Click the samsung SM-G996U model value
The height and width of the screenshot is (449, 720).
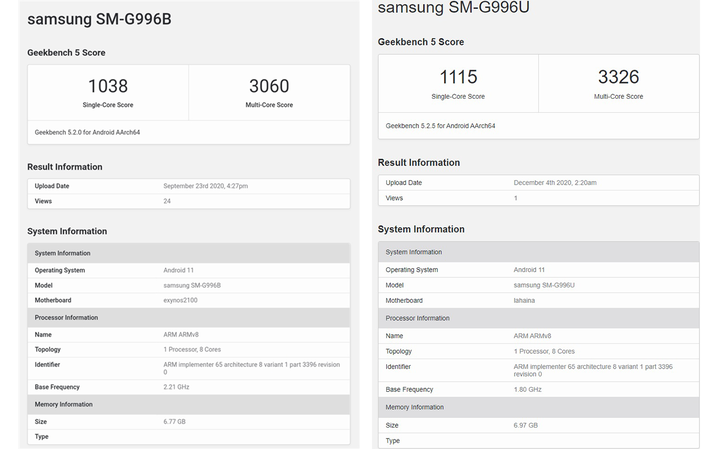pos(546,285)
